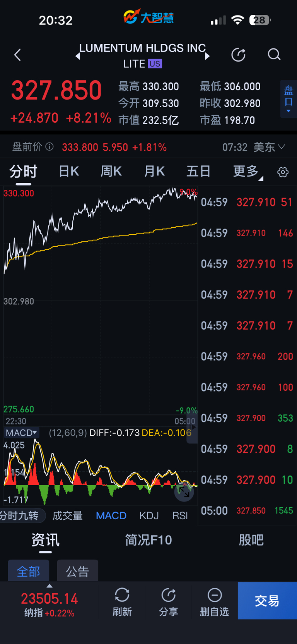Open the 简况F10 tab
The width and height of the screenshot is (297, 644).
(x=148, y=540)
